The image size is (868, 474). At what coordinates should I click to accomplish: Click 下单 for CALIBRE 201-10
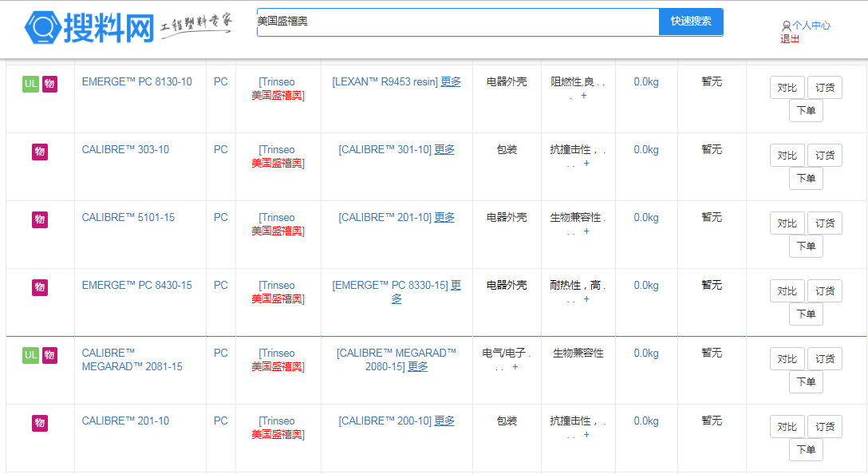coord(806,450)
